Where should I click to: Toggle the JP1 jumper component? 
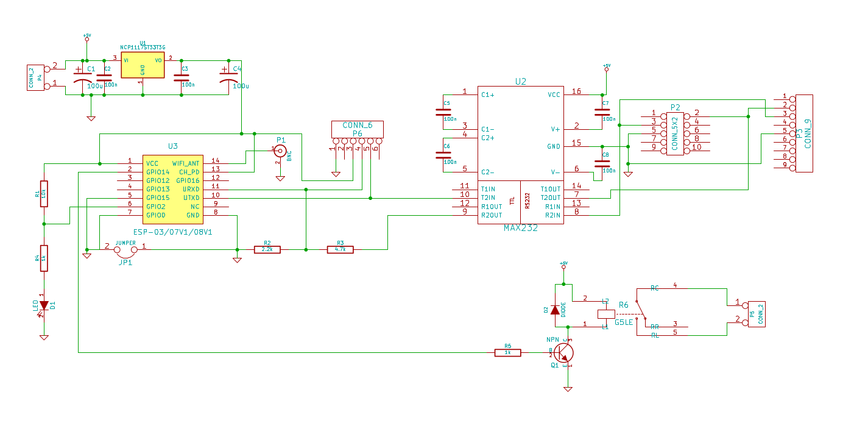[x=126, y=250]
